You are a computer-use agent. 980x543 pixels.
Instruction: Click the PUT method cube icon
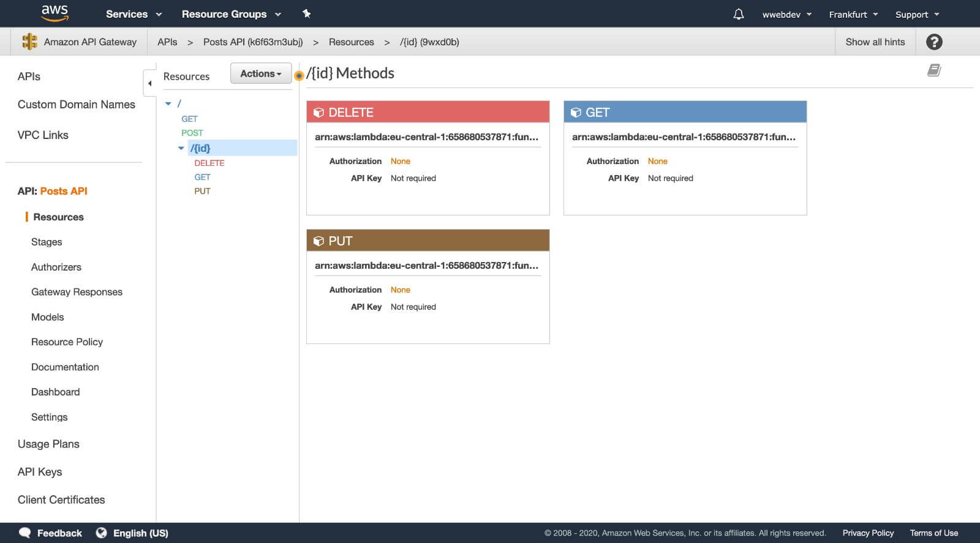pyautogui.click(x=318, y=241)
